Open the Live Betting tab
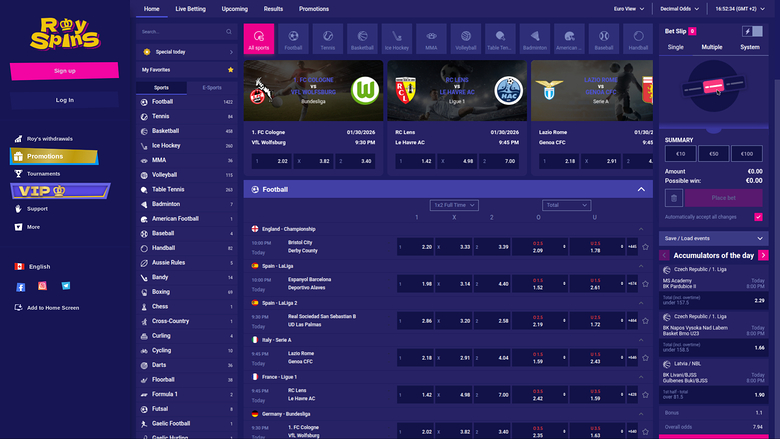This screenshot has width=780, height=439. (x=190, y=8)
